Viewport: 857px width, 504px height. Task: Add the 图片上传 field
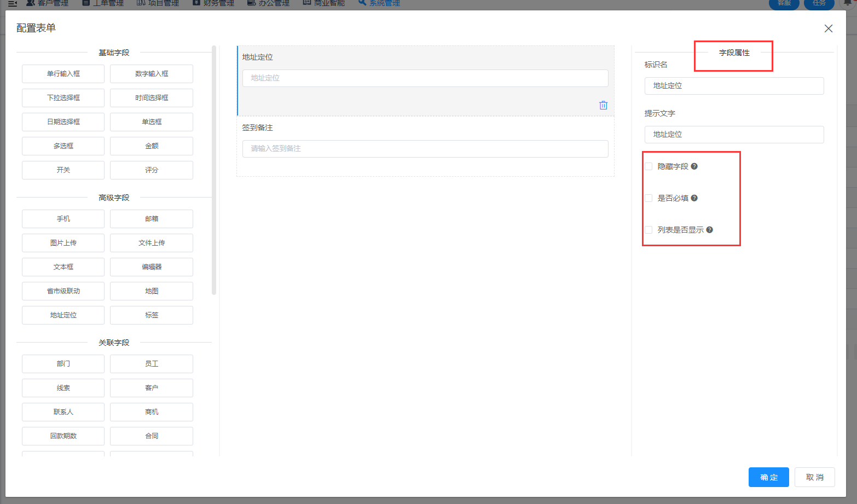click(63, 243)
